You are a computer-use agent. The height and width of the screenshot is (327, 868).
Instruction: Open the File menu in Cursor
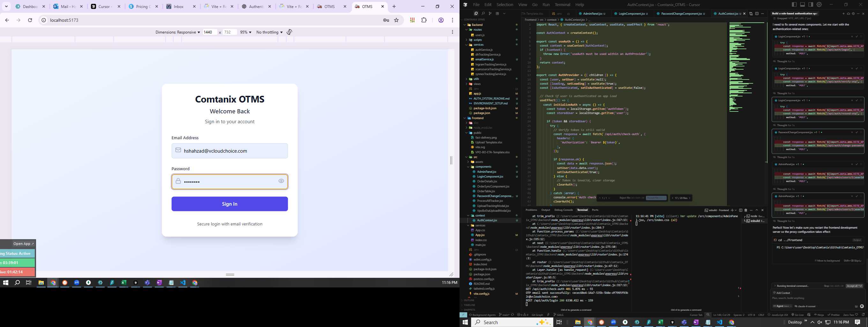click(x=476, y=4)
